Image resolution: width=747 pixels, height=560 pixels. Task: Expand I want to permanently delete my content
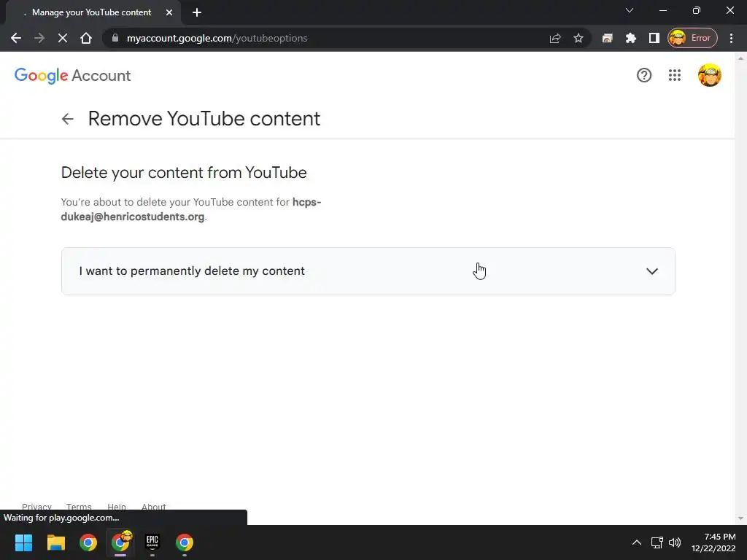368,271
